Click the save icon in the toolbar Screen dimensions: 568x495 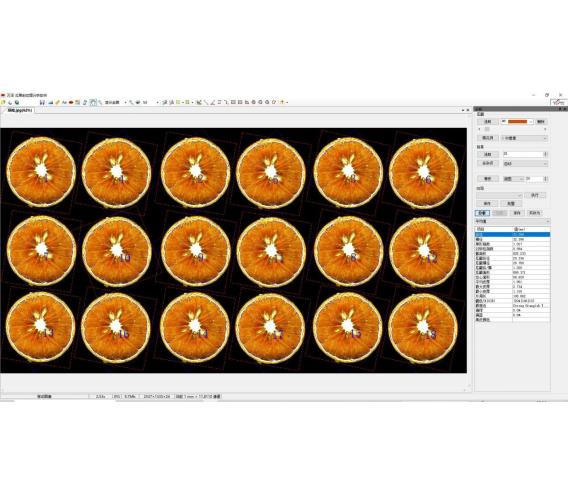(x=42, y=103)
